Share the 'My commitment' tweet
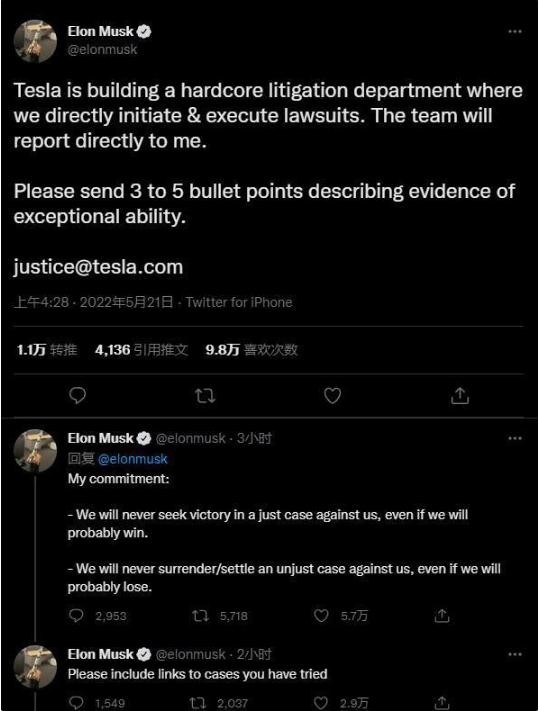539x711 pixels. coord(442,615)
